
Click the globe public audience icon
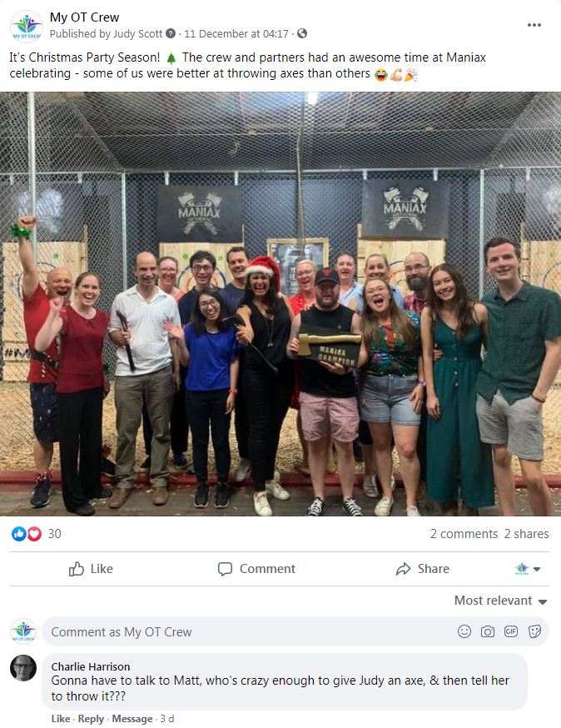click(302, 33)
